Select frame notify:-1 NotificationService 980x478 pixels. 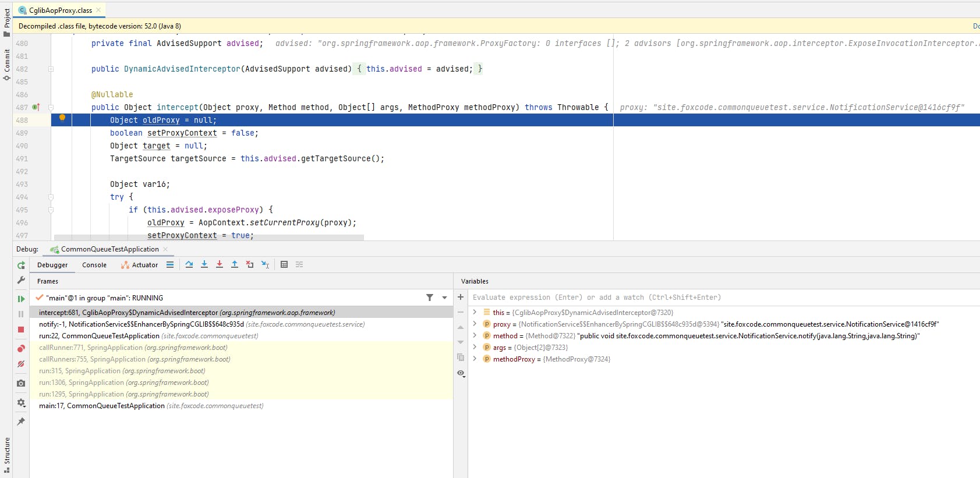click(241, 324)
